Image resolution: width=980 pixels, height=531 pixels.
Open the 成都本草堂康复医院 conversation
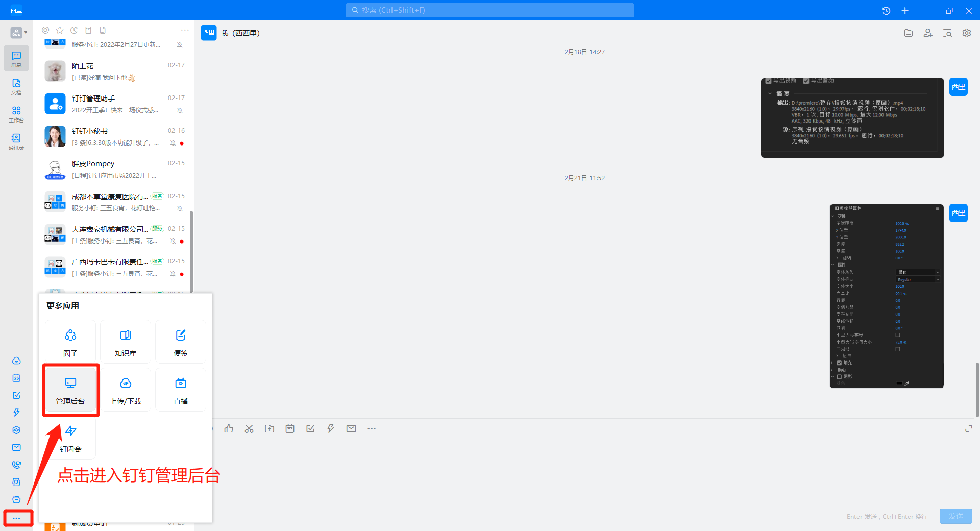point(114,202)
